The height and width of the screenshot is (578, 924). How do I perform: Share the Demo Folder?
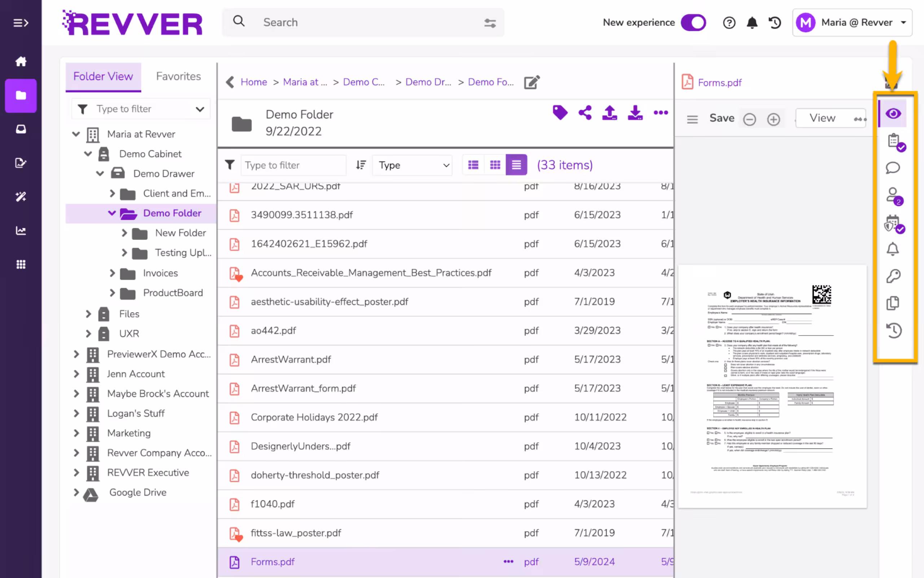pos(585,112)
